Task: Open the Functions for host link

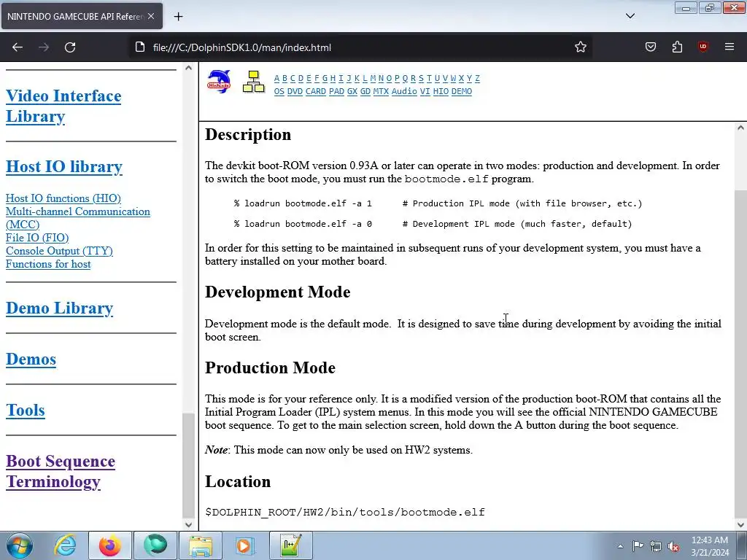Action: (48, 264)
